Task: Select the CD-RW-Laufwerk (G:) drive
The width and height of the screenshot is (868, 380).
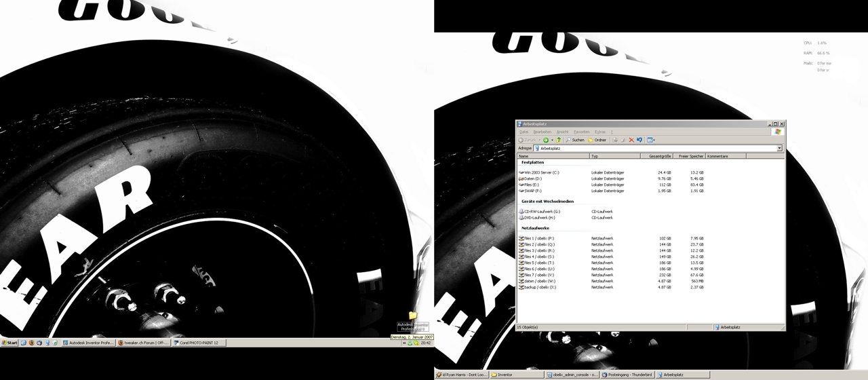Action: tap(542, 212)
